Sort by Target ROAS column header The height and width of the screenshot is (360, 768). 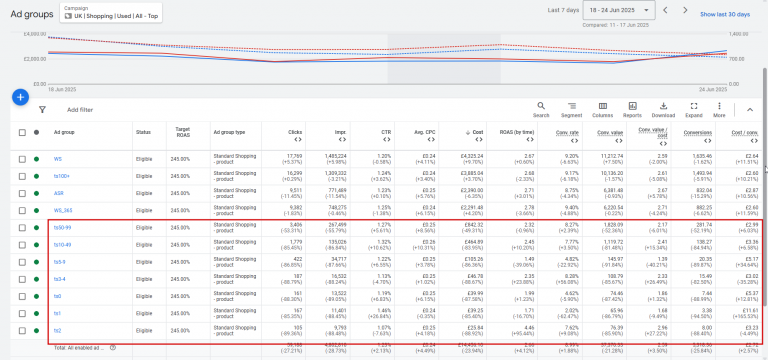182,132
